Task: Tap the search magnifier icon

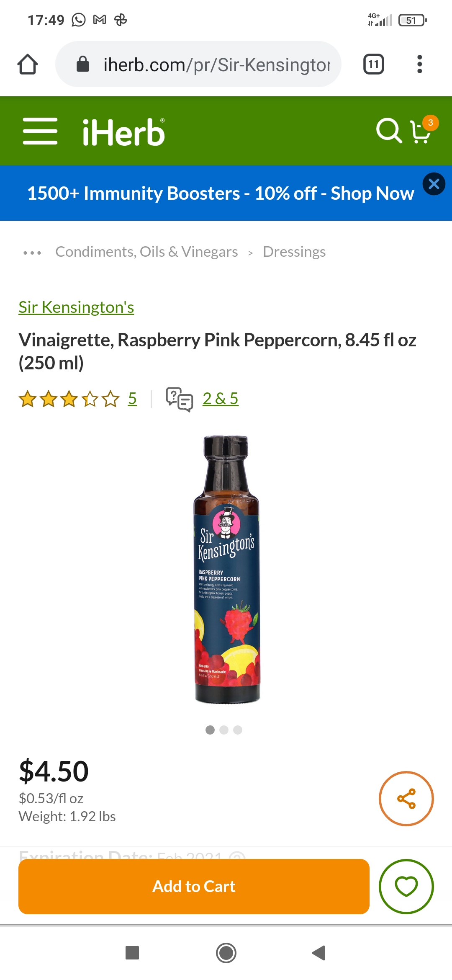Action: (389, 131)
